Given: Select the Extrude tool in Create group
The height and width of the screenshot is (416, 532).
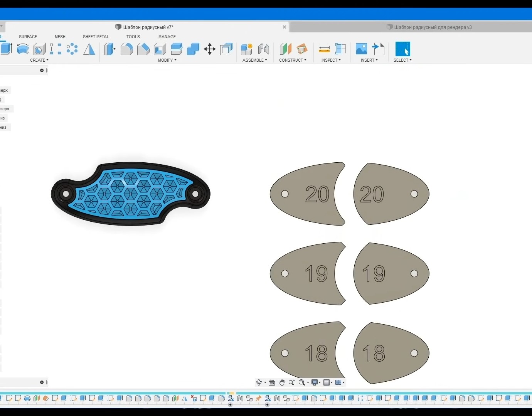Looking at the screenshot, I should click(6, 49).
